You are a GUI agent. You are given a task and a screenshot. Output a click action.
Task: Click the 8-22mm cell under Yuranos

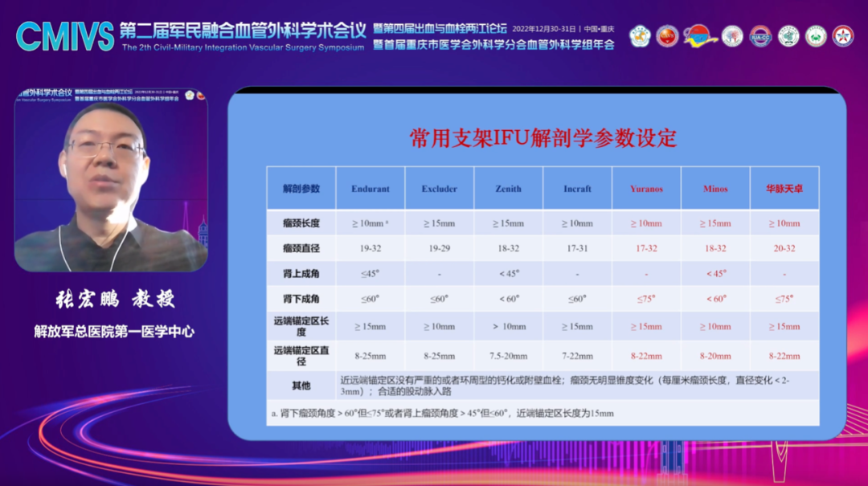tap(646, 356)
